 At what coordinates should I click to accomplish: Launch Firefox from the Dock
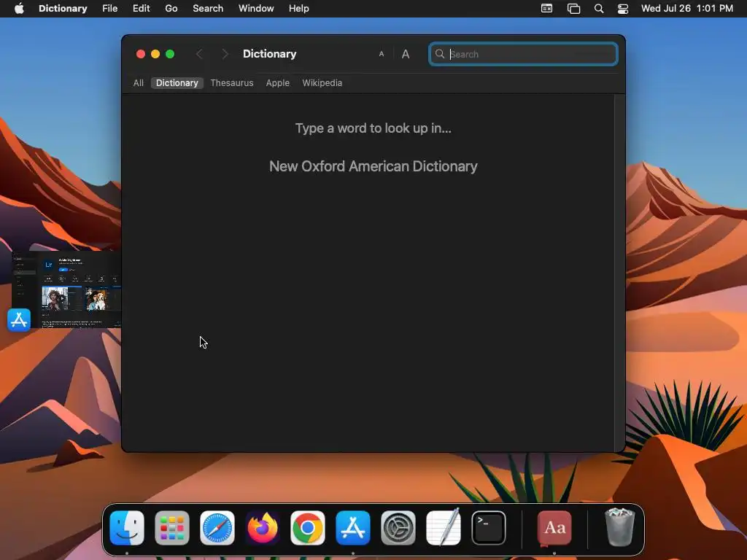pos(263,528)
